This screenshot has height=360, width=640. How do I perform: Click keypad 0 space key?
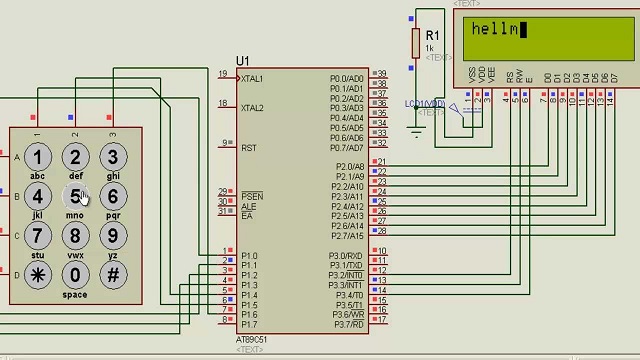pyautogui.click(x=76, y=275)
